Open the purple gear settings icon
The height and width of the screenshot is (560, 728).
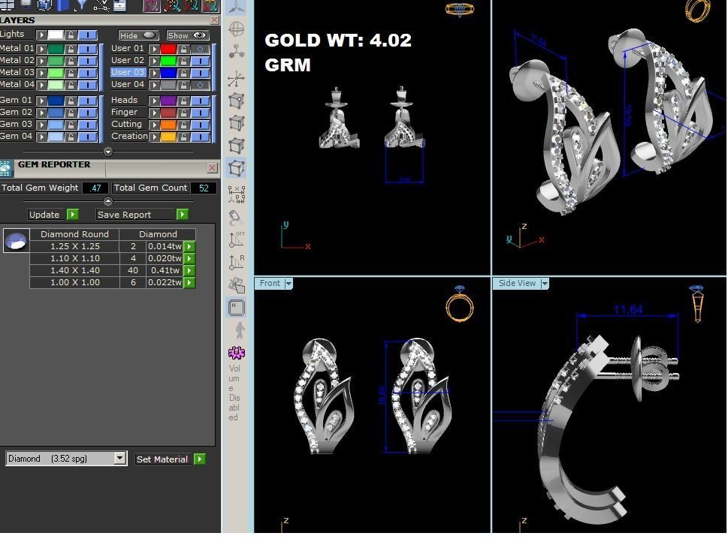(x=237, y=353)
